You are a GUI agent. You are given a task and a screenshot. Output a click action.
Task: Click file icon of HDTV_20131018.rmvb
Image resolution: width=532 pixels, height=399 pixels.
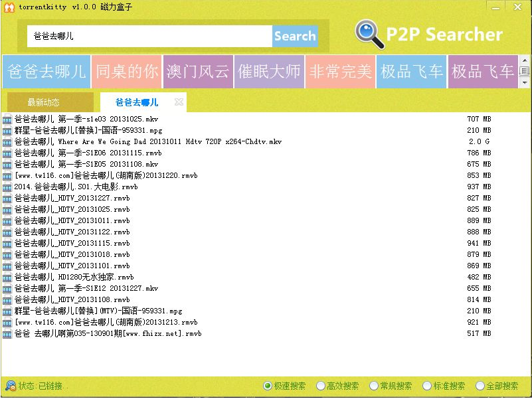click(x=7, y=255)
